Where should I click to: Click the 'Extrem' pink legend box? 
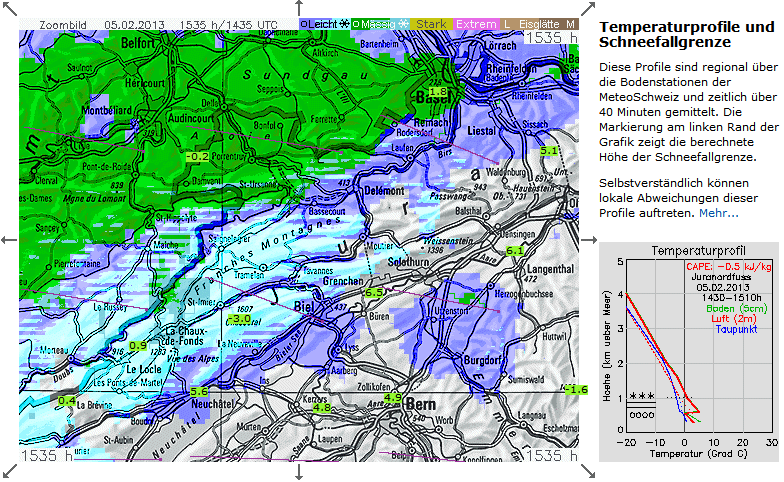tap(476, 24)
